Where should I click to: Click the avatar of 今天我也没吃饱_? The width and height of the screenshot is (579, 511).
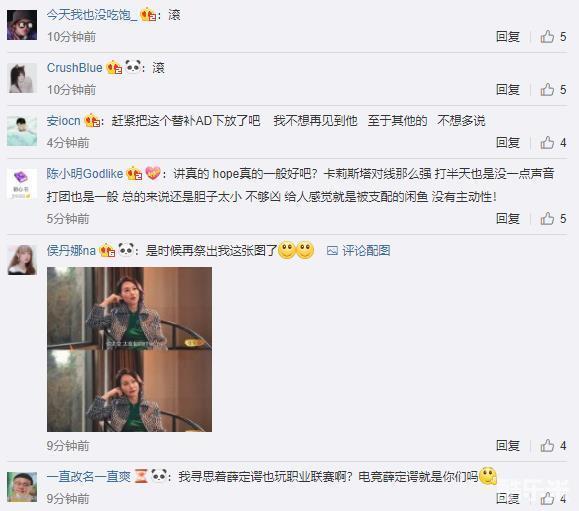22,25
